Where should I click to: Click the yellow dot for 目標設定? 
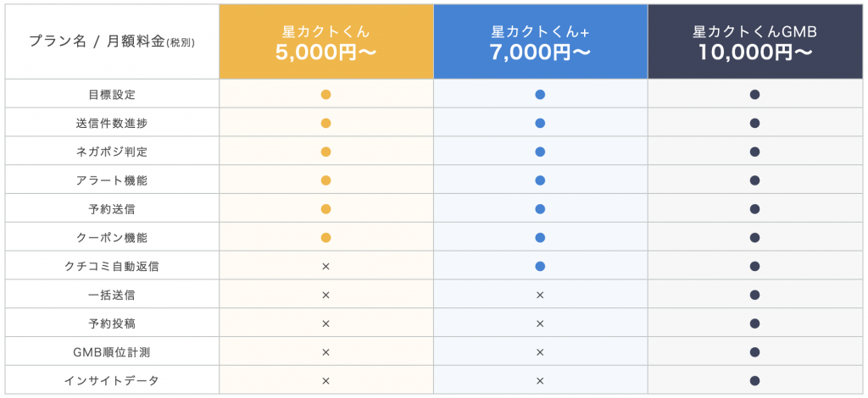[326, 95]
